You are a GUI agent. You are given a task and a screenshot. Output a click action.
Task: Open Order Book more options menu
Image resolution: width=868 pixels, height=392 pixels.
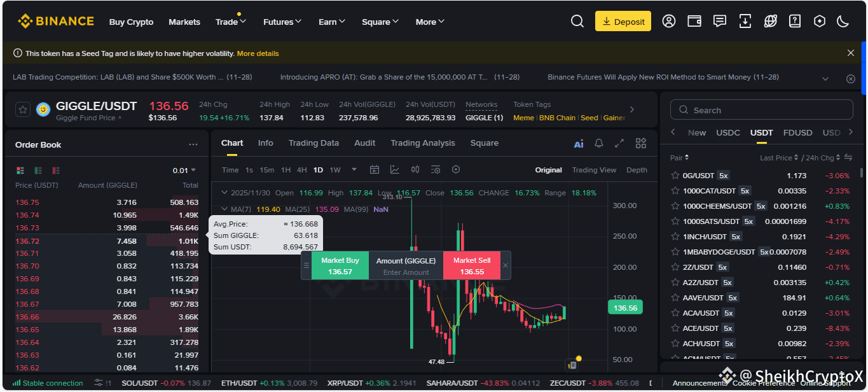coord(193,145)
